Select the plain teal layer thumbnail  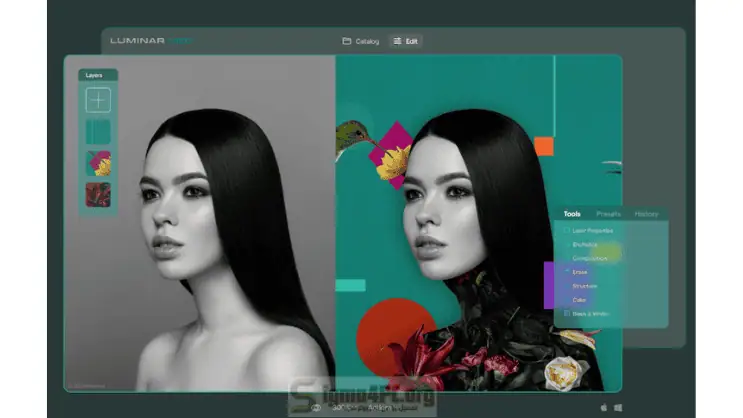[98, 132]
